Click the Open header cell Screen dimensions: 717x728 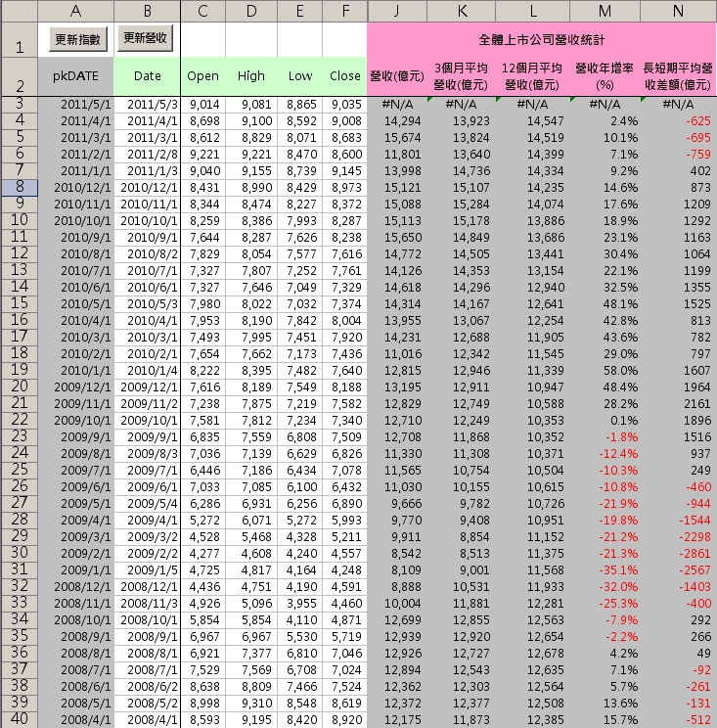pyautogui.click(x=202, y=76)
